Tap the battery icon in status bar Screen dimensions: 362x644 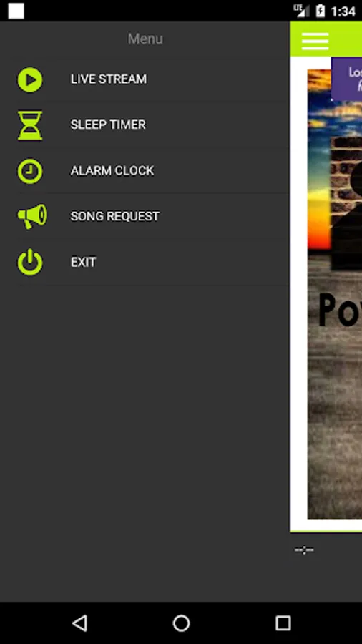(320, 11)
